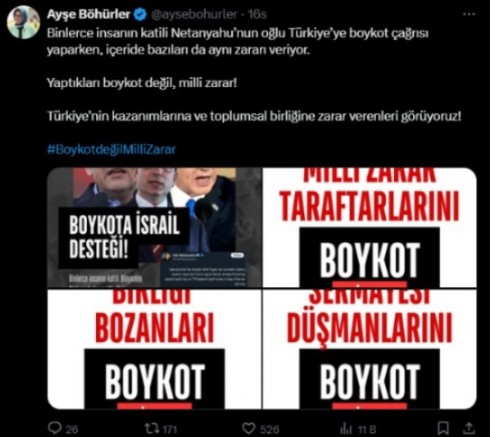The height and width of the screenshot is (437, 490).
Task: Click the 171 retweet count
Action: 169,428
